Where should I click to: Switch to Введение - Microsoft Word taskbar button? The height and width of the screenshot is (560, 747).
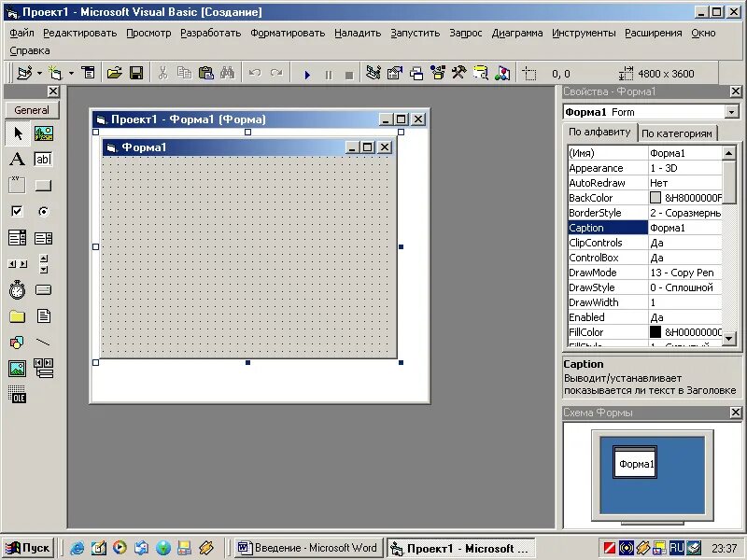(x=308, y=548)
